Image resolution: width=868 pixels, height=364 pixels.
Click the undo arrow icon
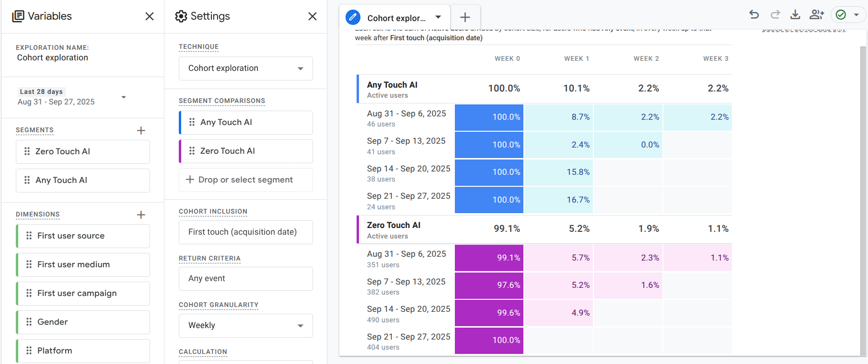tap(754, 14)
